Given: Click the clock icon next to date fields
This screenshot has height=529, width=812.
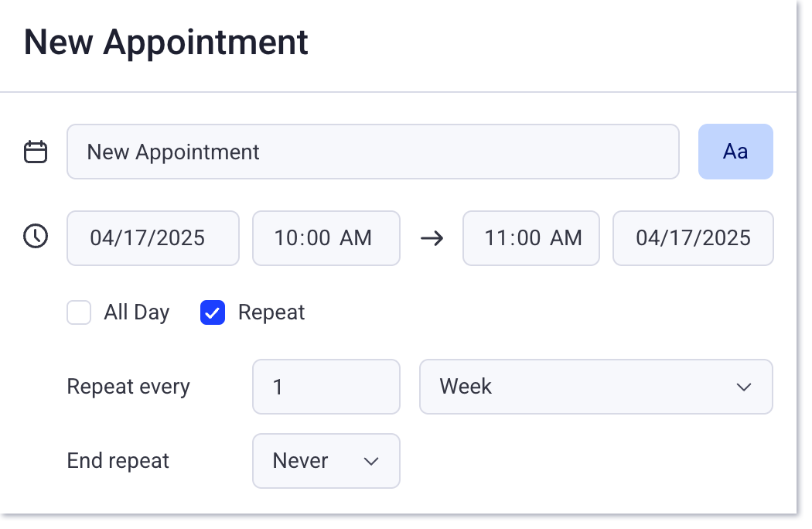Looking at the screenshot, I should coord(35,237).
